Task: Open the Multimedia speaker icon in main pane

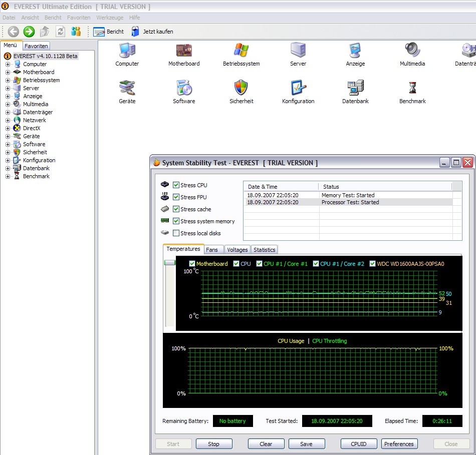Action: (x=412, y=50)
